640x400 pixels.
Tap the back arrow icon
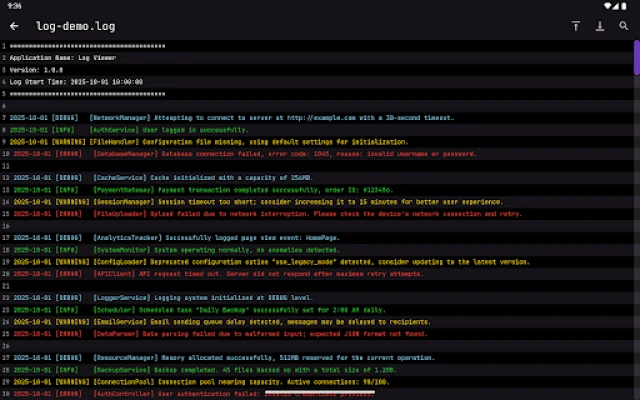[14, 25]
